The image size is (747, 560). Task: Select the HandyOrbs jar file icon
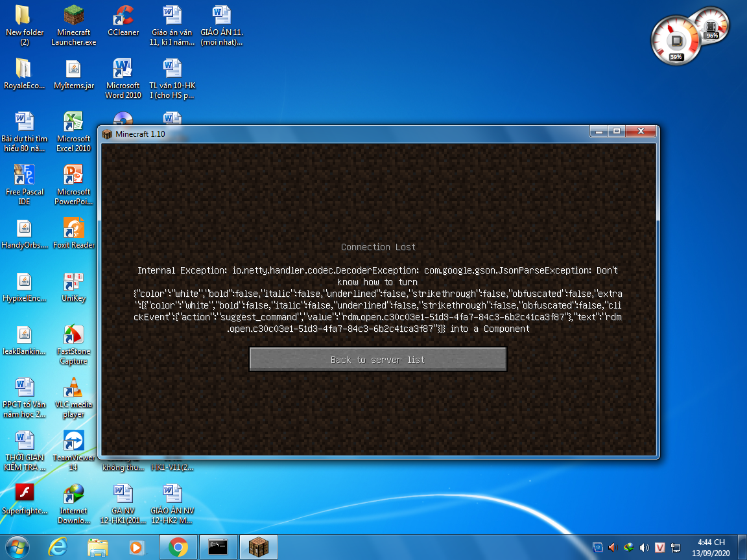coord(24,234)
